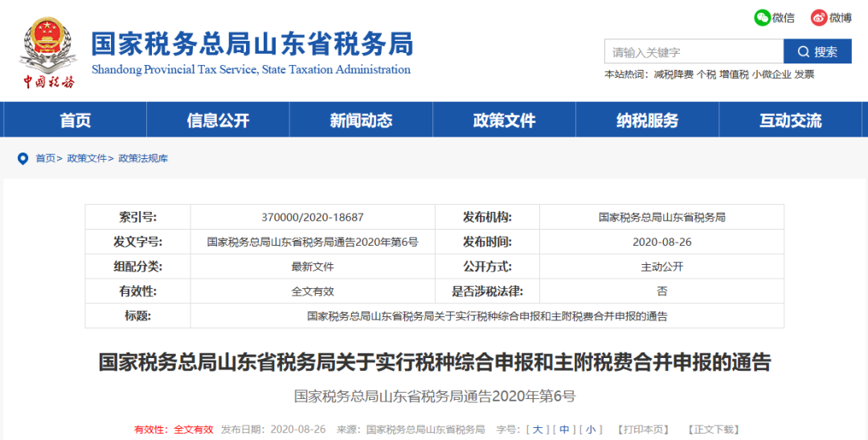
Task: Click the breadcrumb location pin icon
Action: click(23, 159)
